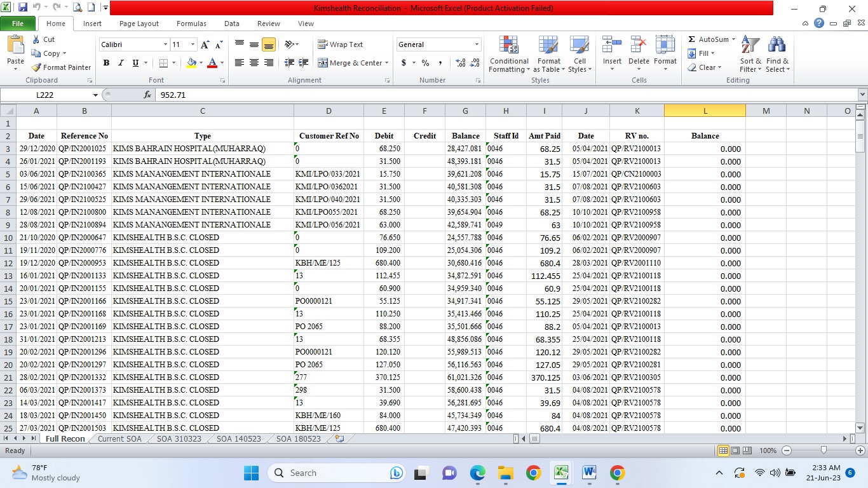The height and width of the screenshot is (488, 868).
Task: Open the File tab
Action: coord(18,24)
